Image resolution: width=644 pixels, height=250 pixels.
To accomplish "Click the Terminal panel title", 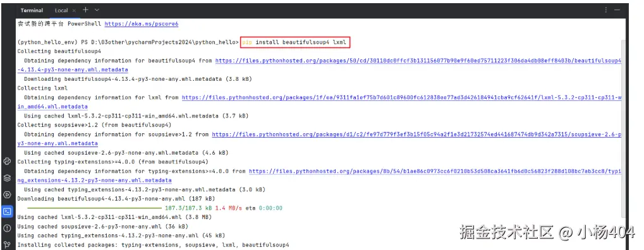I will click(x=32, y=10).
